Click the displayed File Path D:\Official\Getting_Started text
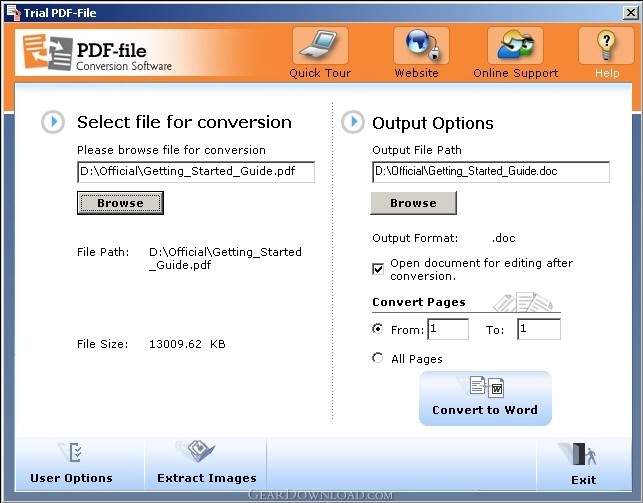Viewport: 643px width, 503px height. point(225,258)
